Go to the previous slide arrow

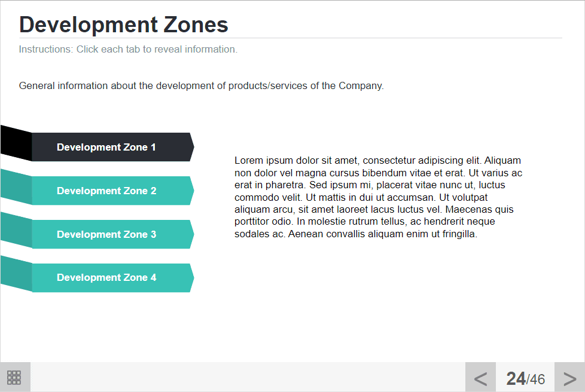click(x=480, y=378)
